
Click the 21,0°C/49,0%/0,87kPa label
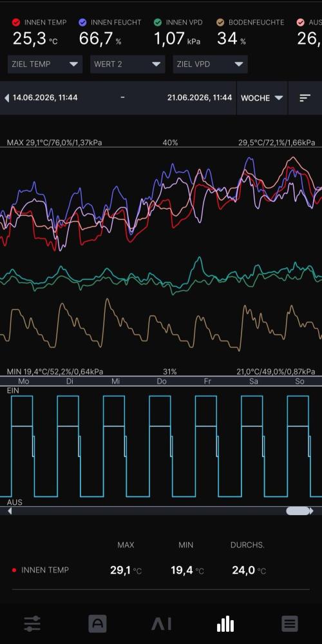pyautogui.click(x=276, y=371)
